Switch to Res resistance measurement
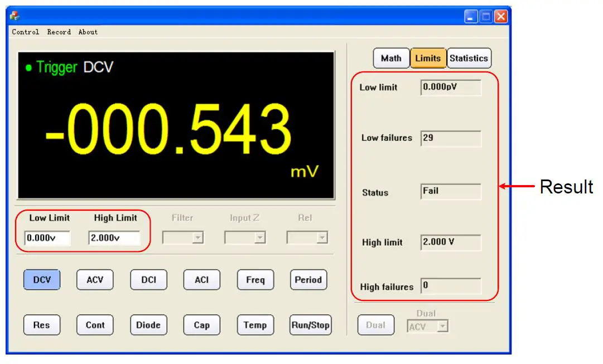This screenshot has height=364, width=603. [42, 325]
